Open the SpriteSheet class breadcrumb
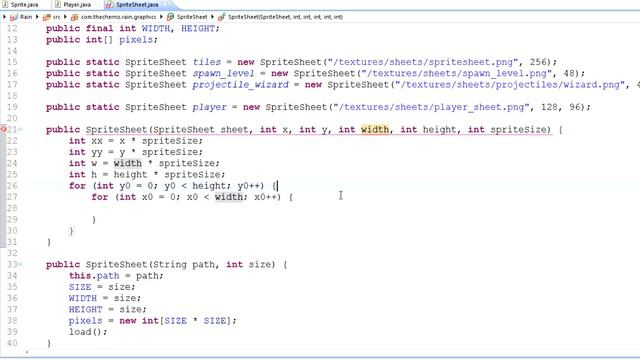 click(188, 17)
